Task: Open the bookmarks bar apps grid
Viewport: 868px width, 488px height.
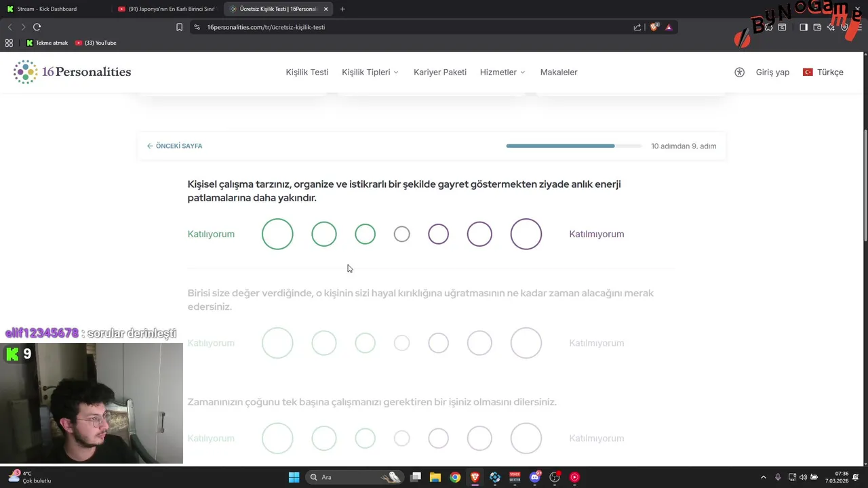Action: click(9, 43)
